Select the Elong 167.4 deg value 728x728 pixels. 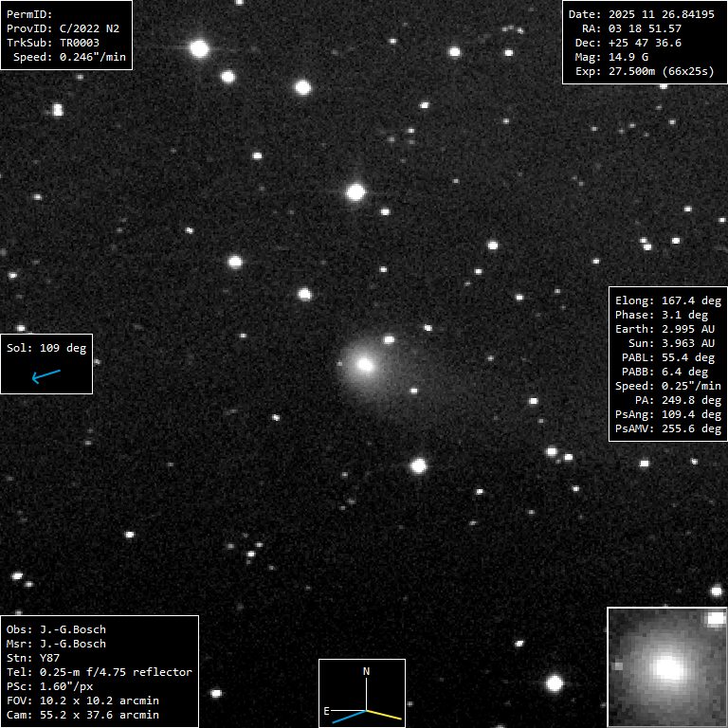point(667,300)
